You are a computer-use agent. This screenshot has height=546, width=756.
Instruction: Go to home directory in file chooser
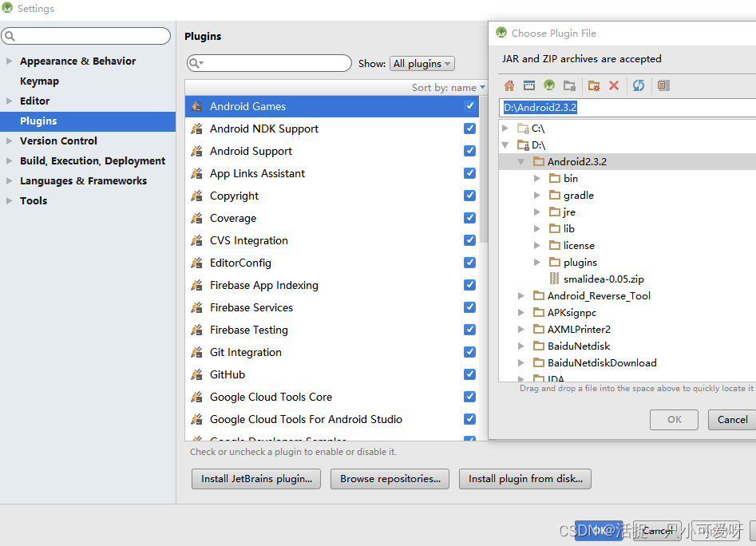[x=509, y=85]
